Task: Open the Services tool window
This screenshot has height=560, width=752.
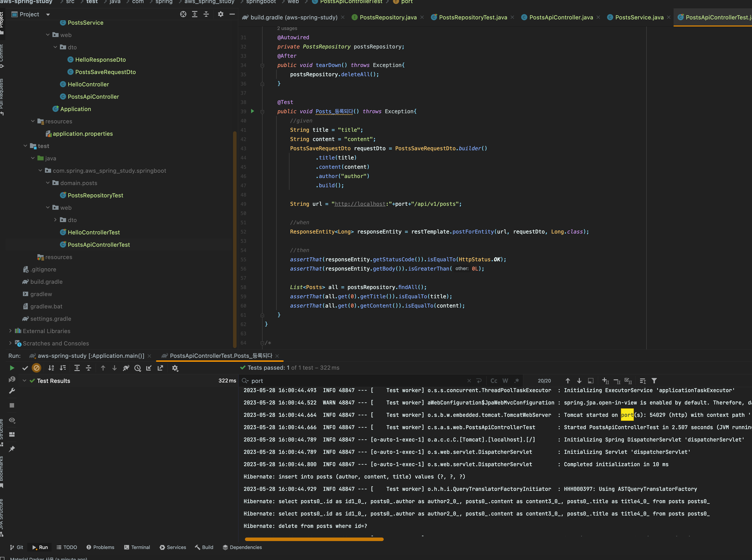Action: pos(173,547)
